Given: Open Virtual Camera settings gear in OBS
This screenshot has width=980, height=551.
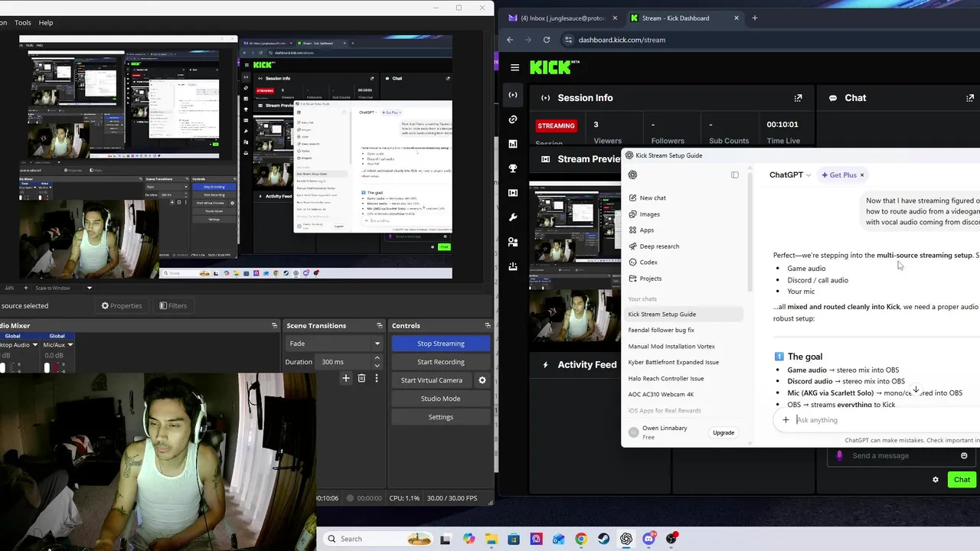Looking at the screenshot, I should pos(482,380).
